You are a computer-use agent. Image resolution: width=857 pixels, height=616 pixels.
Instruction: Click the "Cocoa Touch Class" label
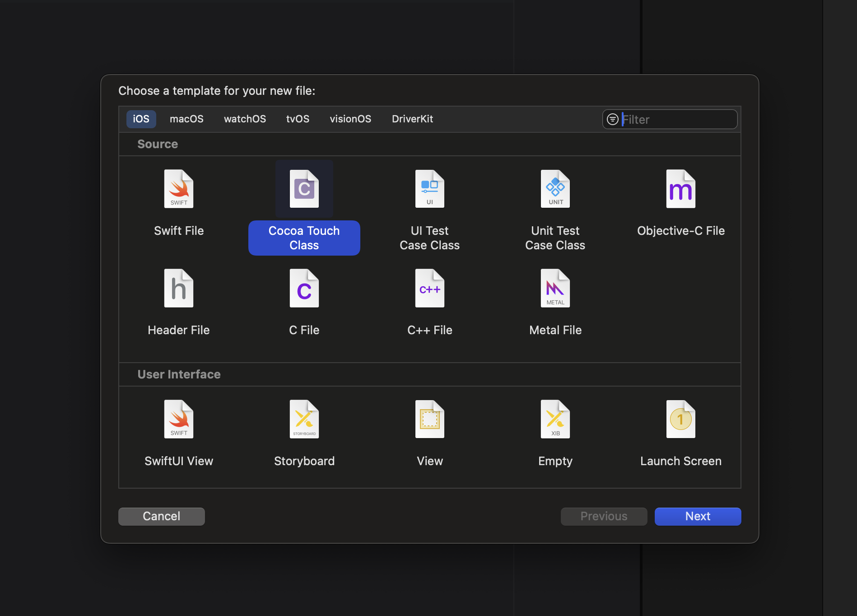pyautogui.click(x=304, y=238)
